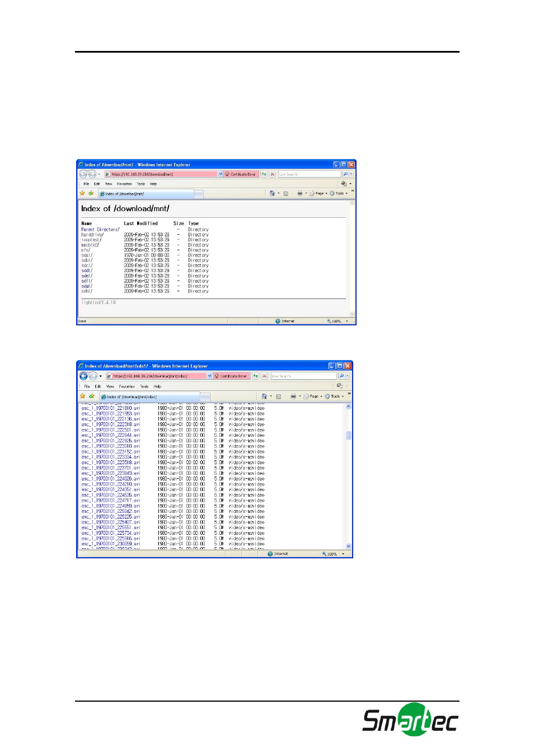Open View menu in /mnt/sda1/ window
Viewport: 534px width, 756px height.
point(110,386)
